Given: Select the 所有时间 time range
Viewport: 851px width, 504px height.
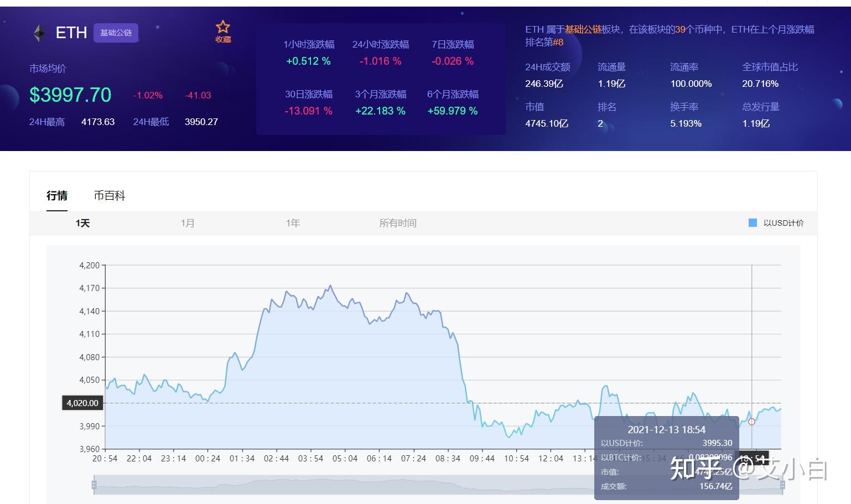Looking at the screenshot, I should tap(398, 223).
